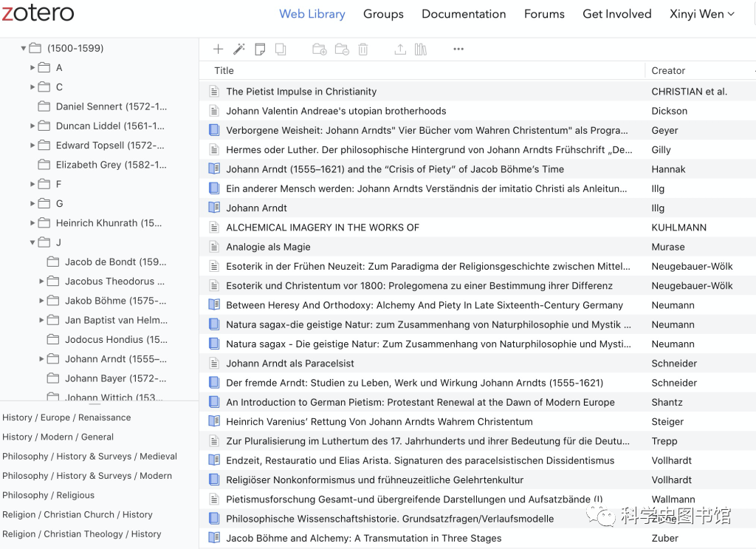Screen dimensions: 756x549
Task: Click the Add to Collection folder icon
Action: pos(320,50)
